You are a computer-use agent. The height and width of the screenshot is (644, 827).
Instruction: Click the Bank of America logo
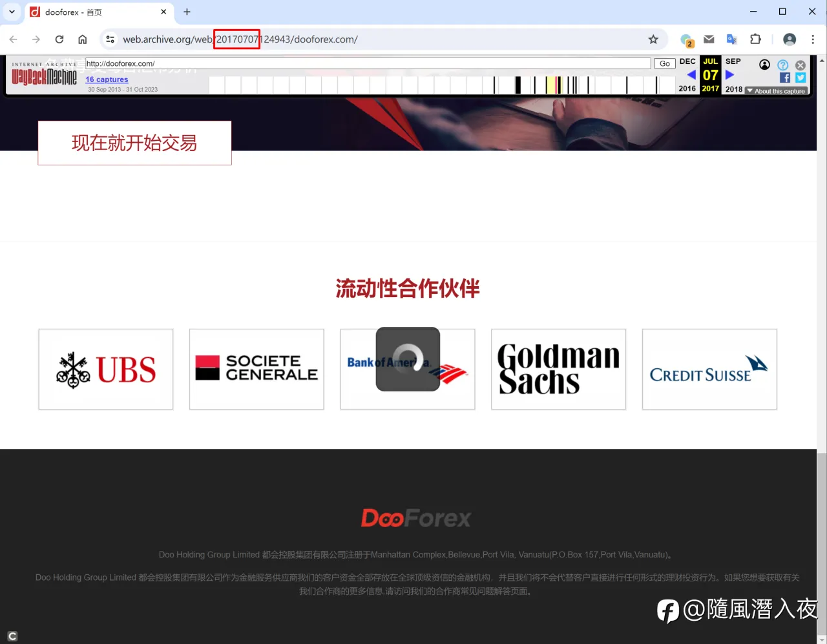(408, 369)
